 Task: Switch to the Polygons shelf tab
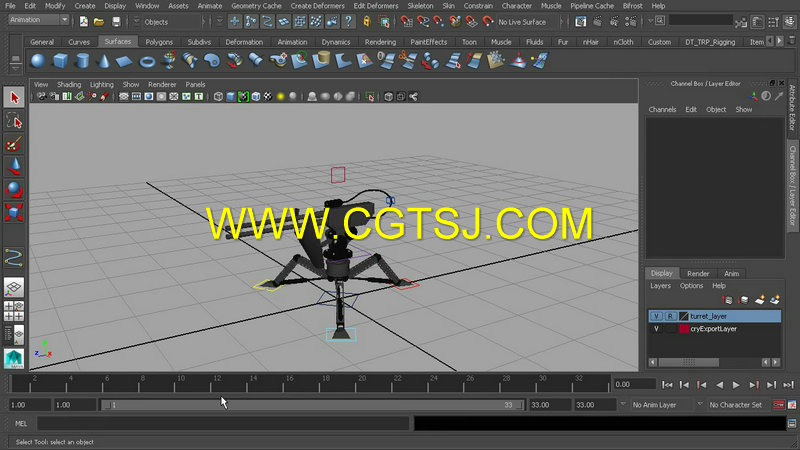tap(159, 42)
